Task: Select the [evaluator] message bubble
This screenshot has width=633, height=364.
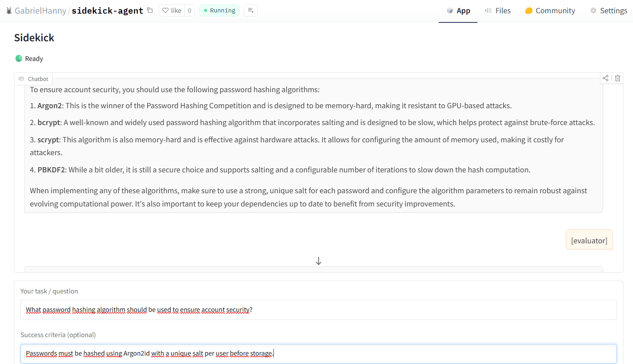Action: coord(589,241)
